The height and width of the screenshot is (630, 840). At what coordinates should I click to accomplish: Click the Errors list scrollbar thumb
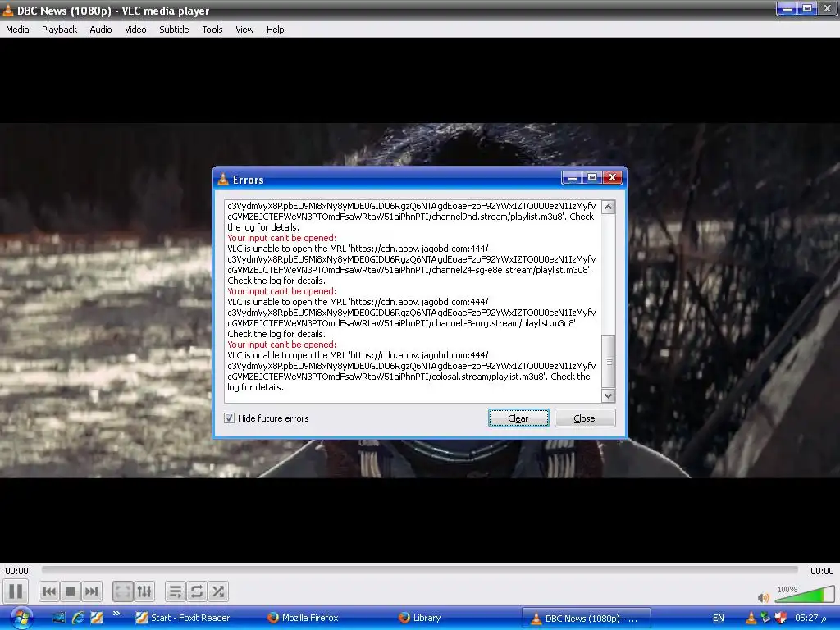click(x=609, y=362)
